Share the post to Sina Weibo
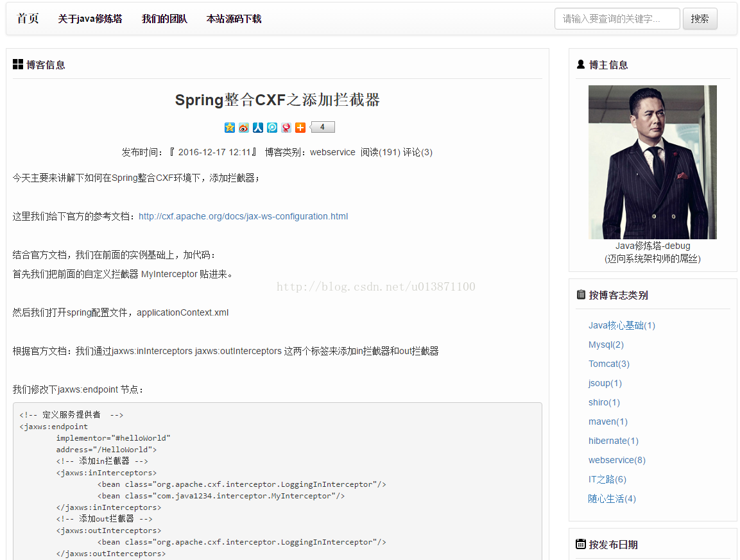The image size is (740, 560). click(x=243, y=128)
